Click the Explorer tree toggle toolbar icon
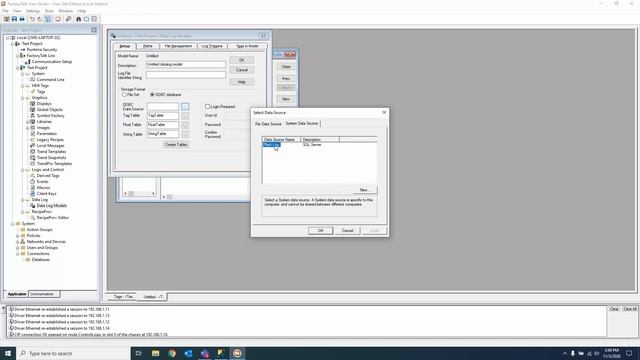 click(48, 19)
